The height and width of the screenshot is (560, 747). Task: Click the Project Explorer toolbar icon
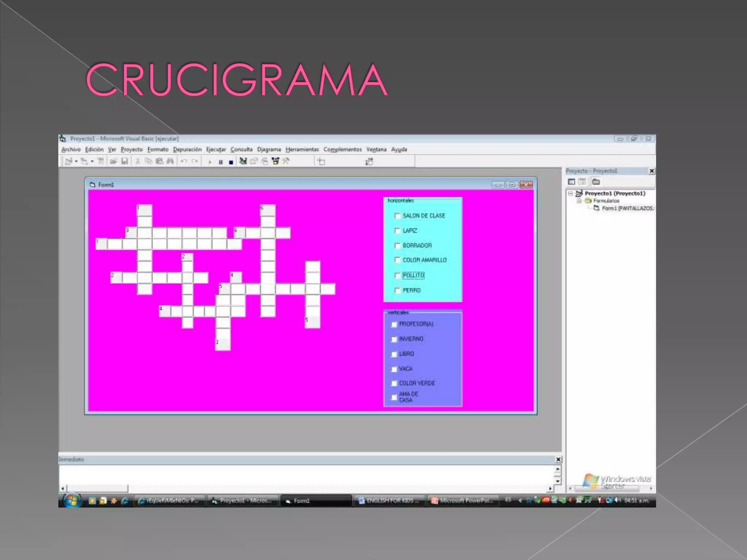pos(243,161)
